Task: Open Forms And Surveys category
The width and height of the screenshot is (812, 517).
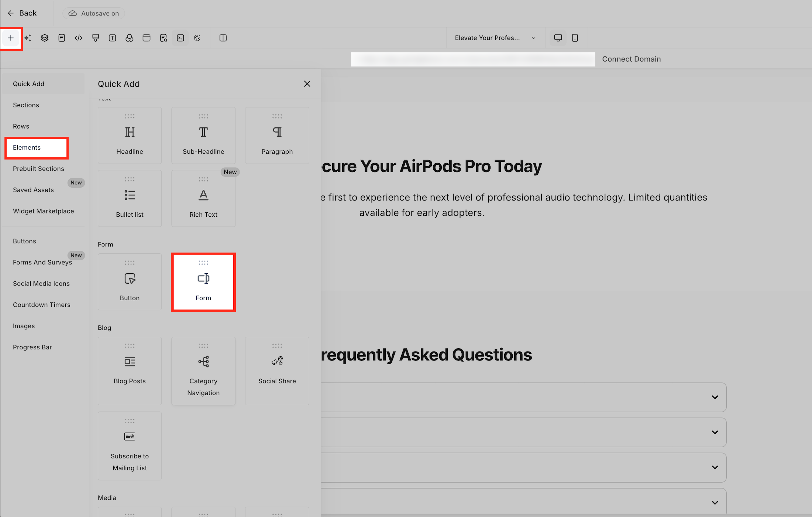Action: [x=42, y=263]
